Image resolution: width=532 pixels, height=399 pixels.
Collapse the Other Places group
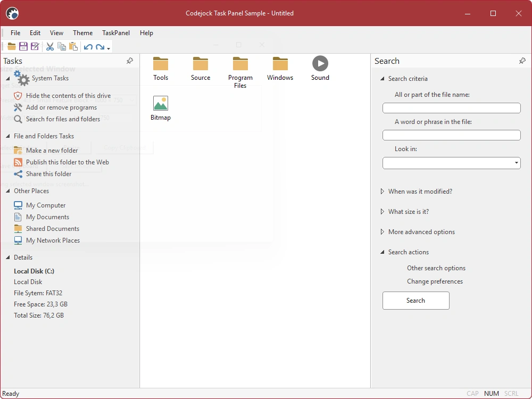tap(8, 191)
